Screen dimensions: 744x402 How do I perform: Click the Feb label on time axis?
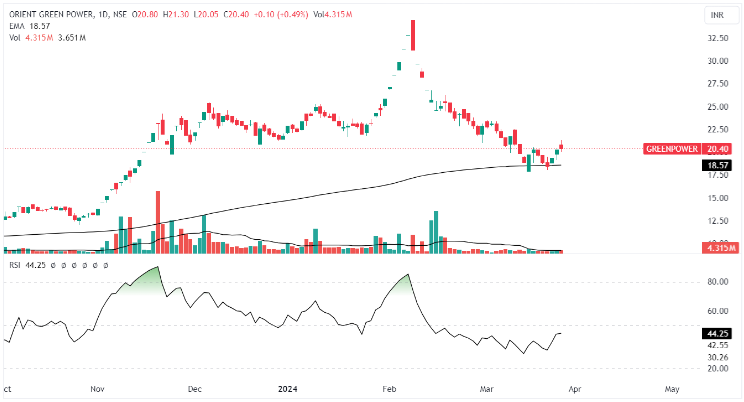389,388
